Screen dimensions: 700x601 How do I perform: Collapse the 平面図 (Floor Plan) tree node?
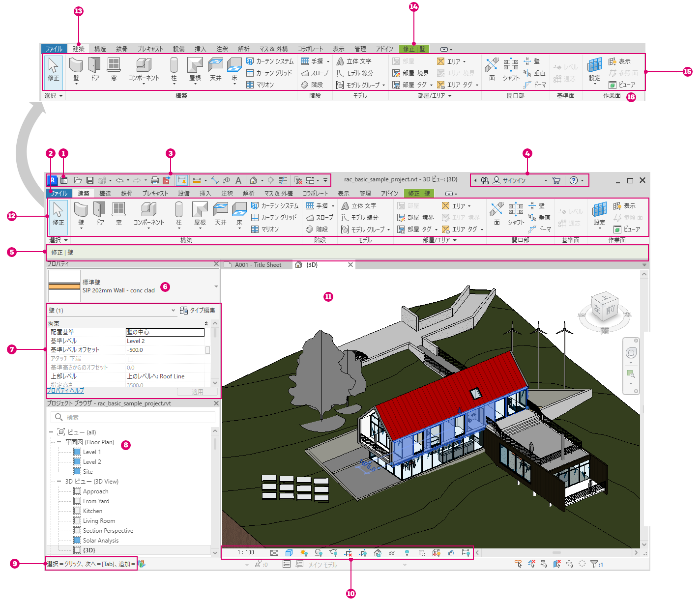[x=59, y=442]
